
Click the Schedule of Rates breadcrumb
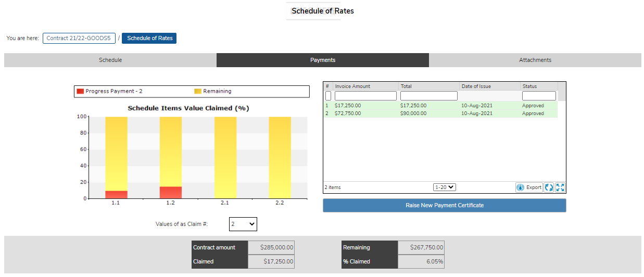[149, 38]
